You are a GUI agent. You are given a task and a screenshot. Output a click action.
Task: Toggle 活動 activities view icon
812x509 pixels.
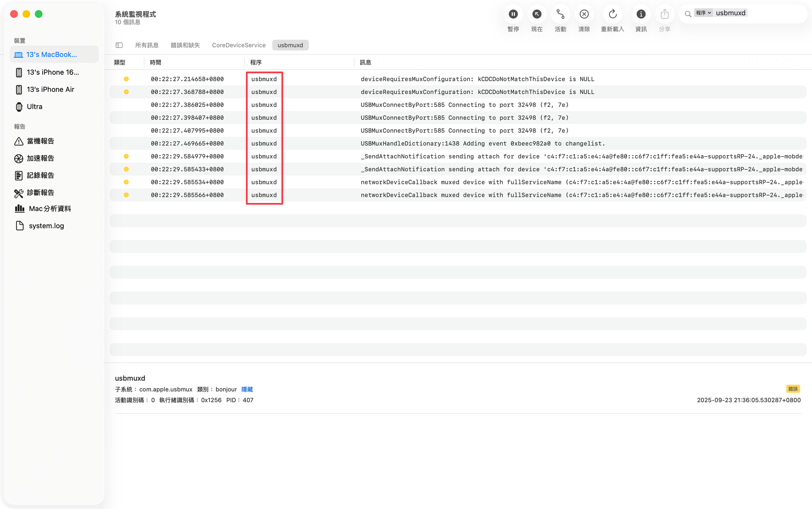click(x=560, y=15)
